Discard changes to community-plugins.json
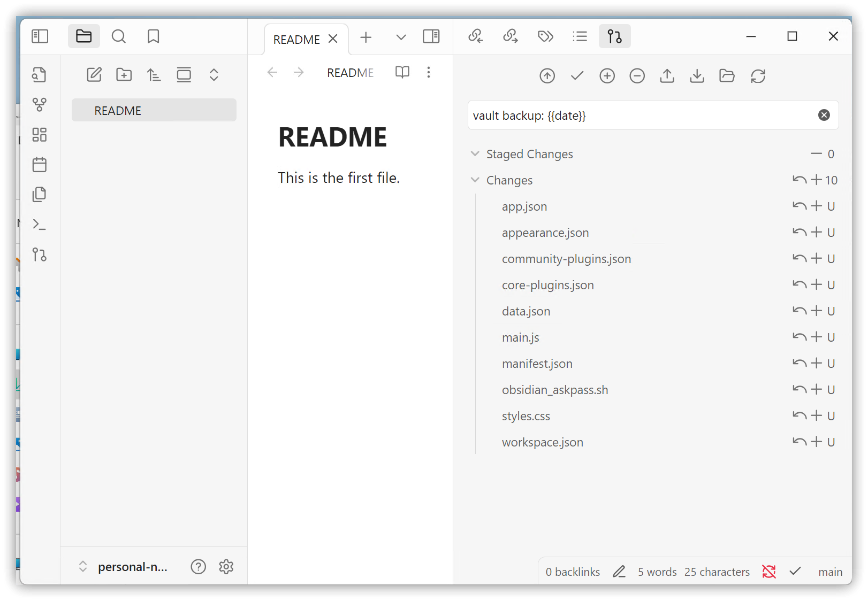The image size is (868, 601). (800, 259)
